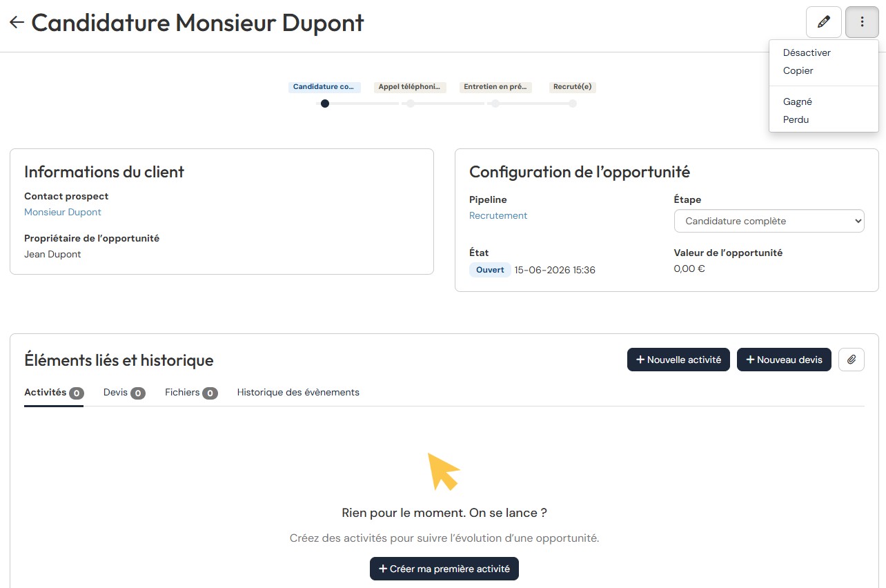Switch to the Activités tab
This screenshot has height=588, width=886.
coord(54,393)
